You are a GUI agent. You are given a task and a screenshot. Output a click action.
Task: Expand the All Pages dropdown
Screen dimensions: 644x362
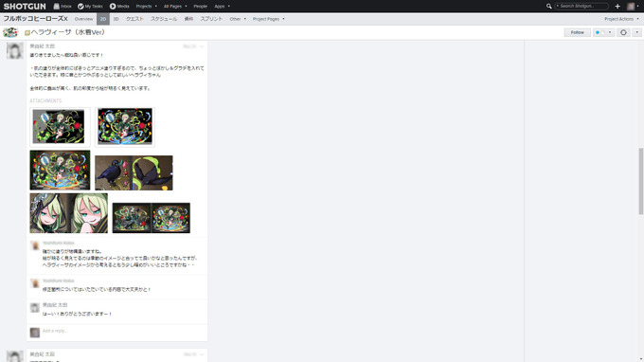point(175,7)
